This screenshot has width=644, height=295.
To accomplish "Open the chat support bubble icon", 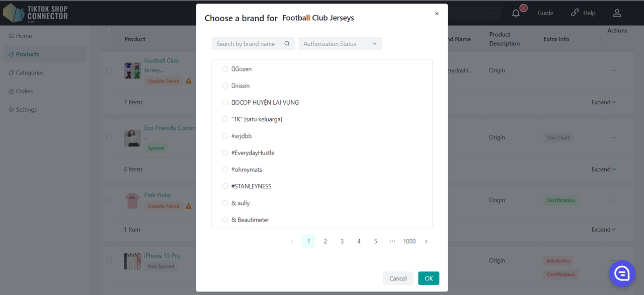I will coord(622,273).
